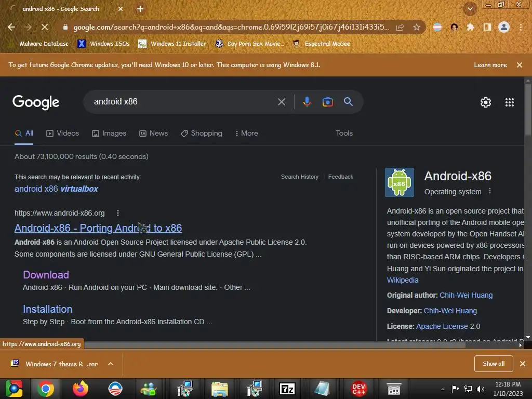Open the volume speaker tray icon

[481, 389]
